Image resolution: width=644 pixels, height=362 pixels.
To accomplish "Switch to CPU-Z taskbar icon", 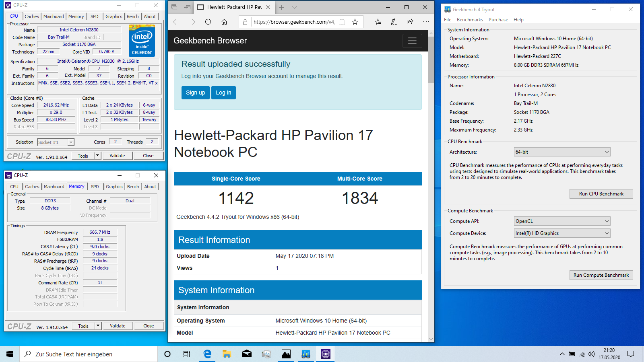I will click(326, 354).
